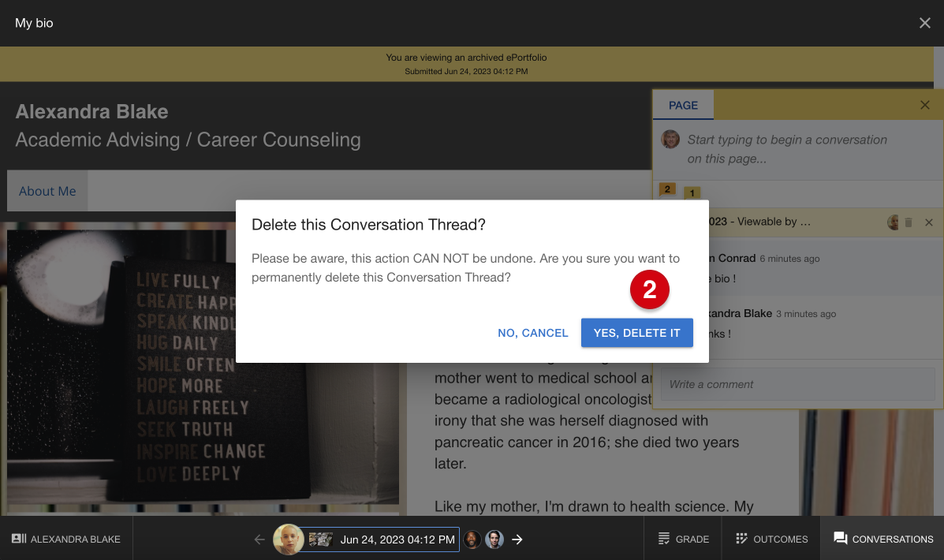Open the OUTCOMES panel
944x560 pixels.
coord(772,539)
